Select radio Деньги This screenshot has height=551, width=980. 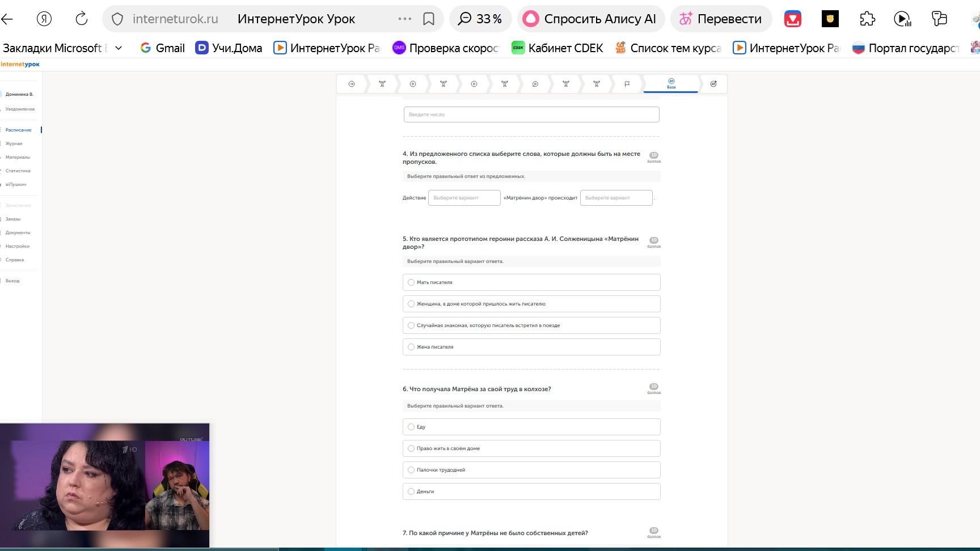pos(411,491)
